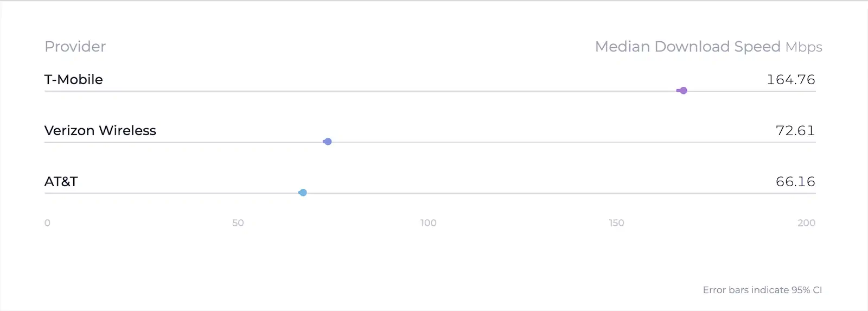Click the Verizon Wireless data point marker
The width and height of the screenshot is (868, 311).
point(327,142)
